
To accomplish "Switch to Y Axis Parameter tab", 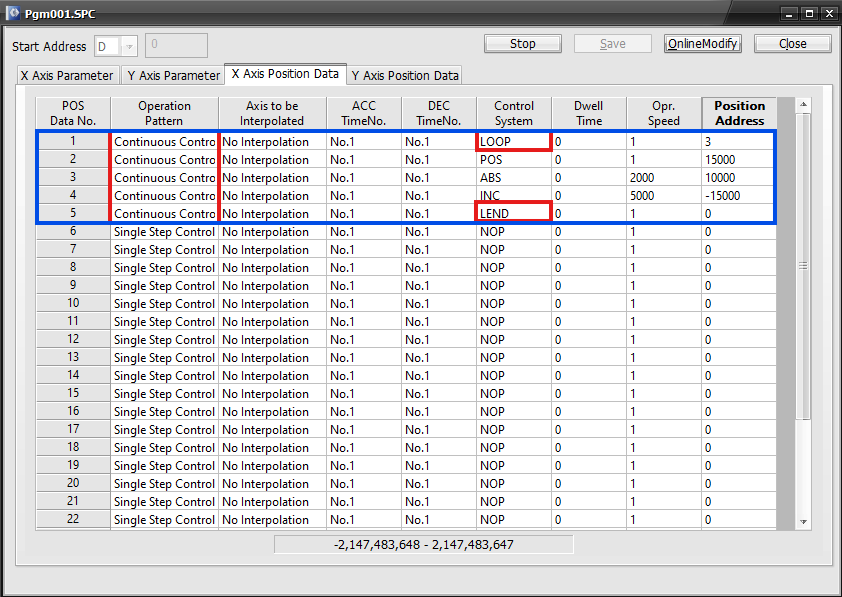I will (x=173, y=76).
